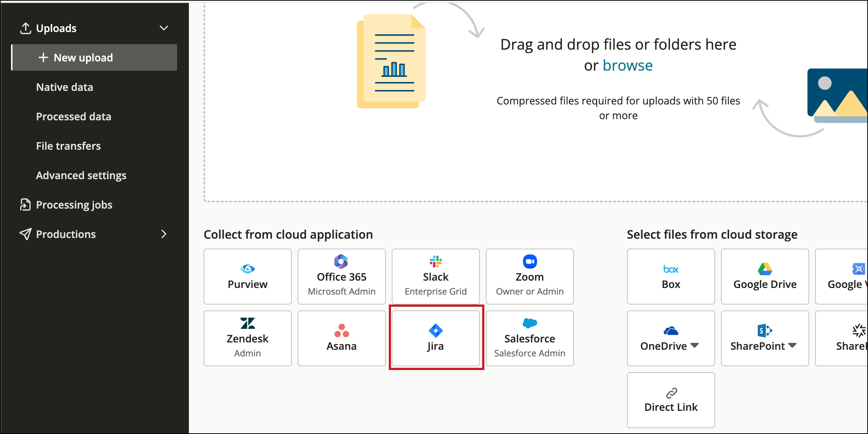Screen dimensions: 868x434
Task: Click the Asana three-dot logo
Action: coord(342,330)
